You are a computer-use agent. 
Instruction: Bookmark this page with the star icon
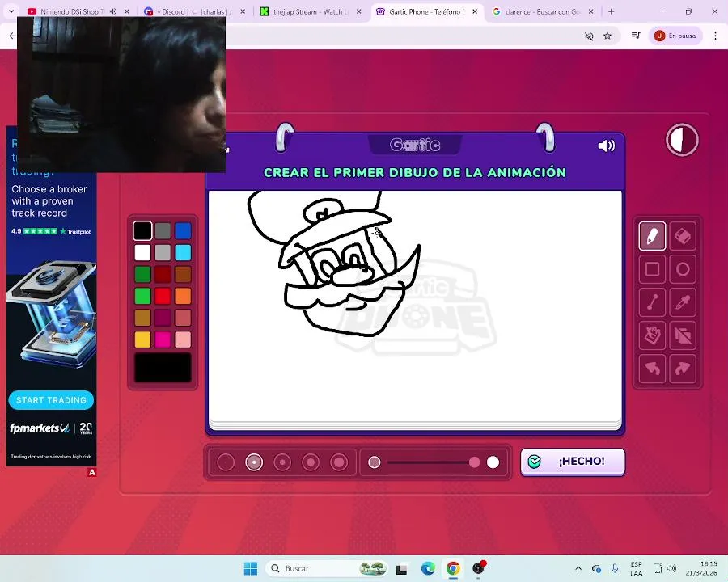(x=607, y=36)
